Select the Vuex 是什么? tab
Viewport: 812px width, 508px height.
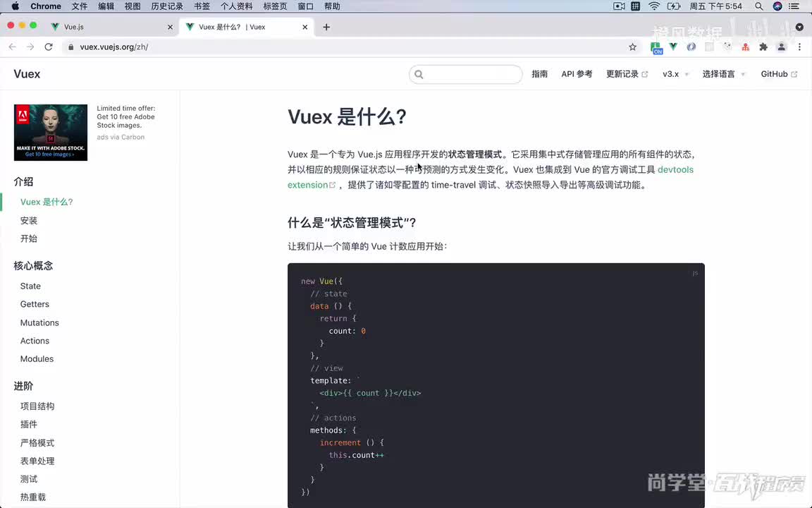[247, 27]
